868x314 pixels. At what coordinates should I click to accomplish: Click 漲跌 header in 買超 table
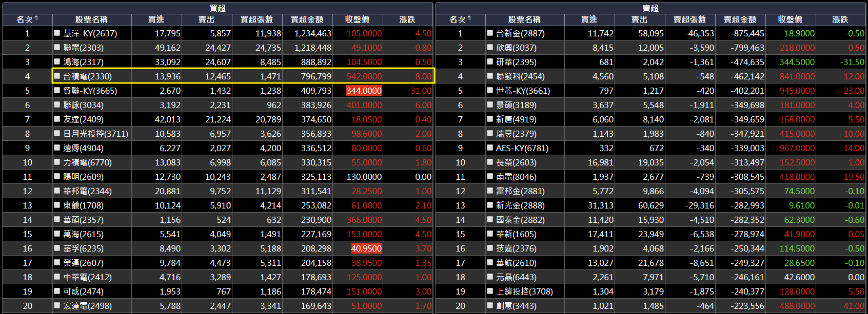point(407,19)
